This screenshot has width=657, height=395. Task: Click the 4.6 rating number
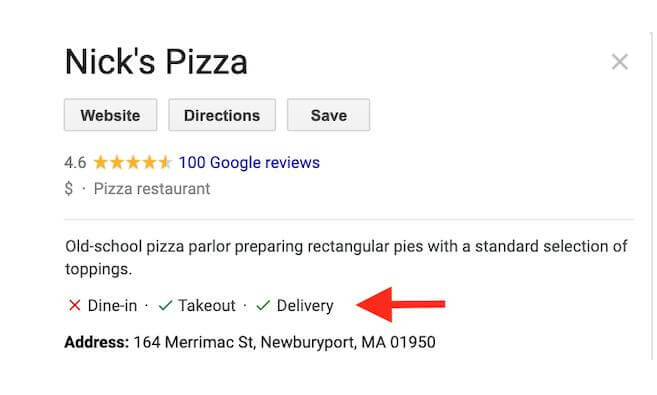click(75, 163)
